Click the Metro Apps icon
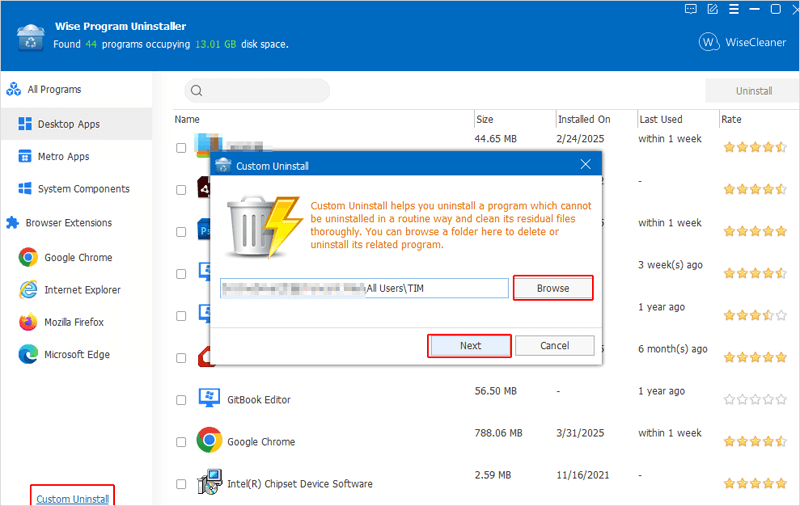 [25, 156]
